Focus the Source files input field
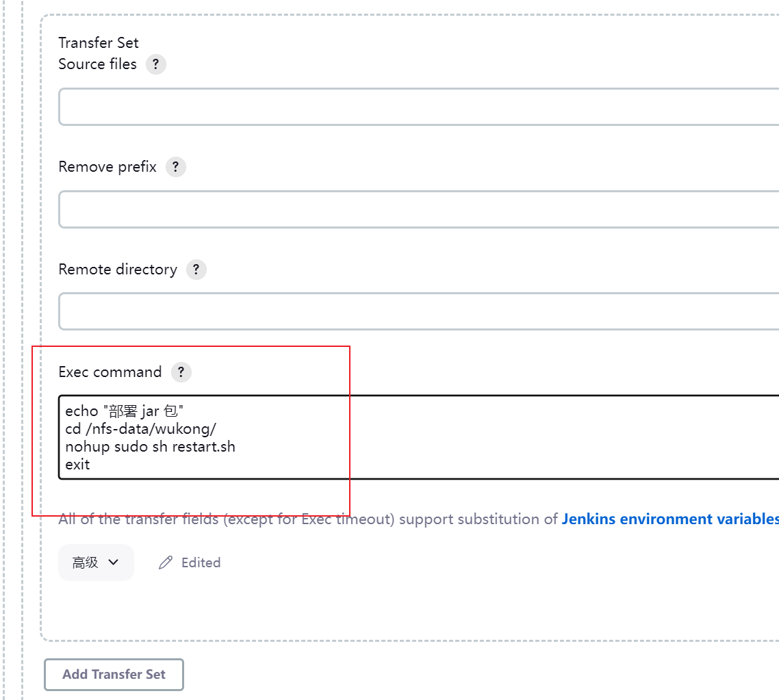The image size is (779, 700). [418, 107]
